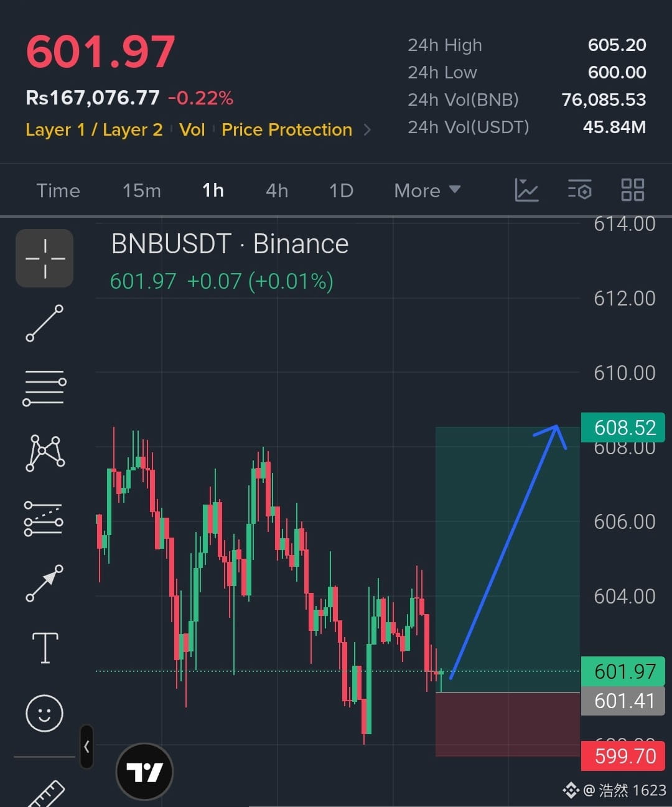The height and width of the screenshot is (807, 672).
Task: Click the 612.00 price axis label
Action: pos(624,299)
